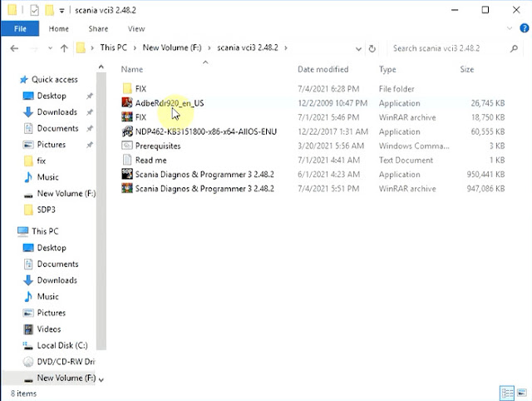Open the Help question mark icon
Viewport: 532px width, 401px height.
tap(525, 28)
